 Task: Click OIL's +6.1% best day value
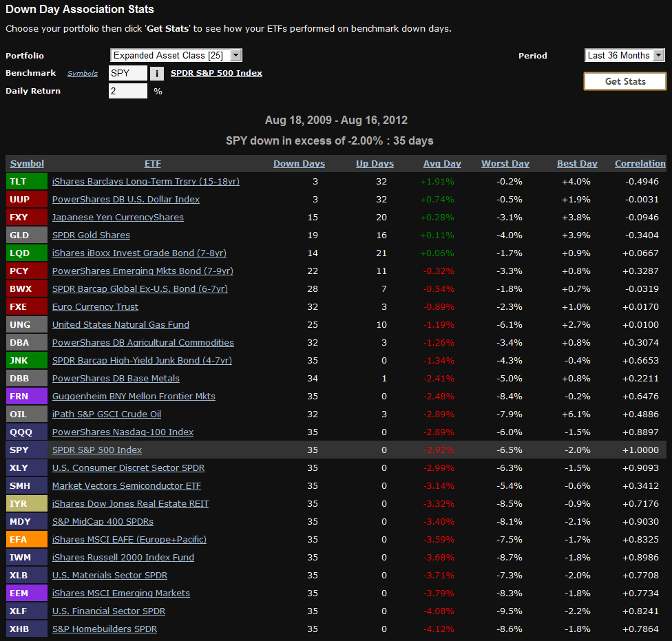tap(576, 414)
